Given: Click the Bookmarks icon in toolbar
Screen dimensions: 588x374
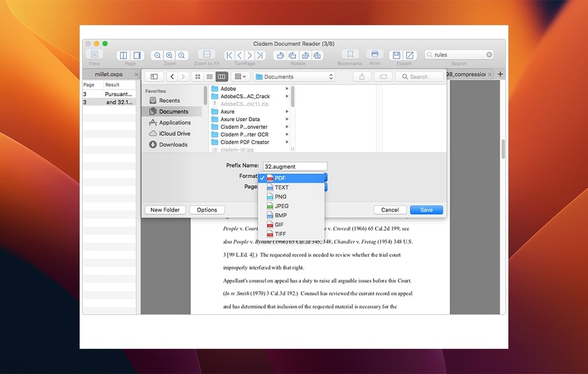Looking at the screenshot, I should (350, 55).
